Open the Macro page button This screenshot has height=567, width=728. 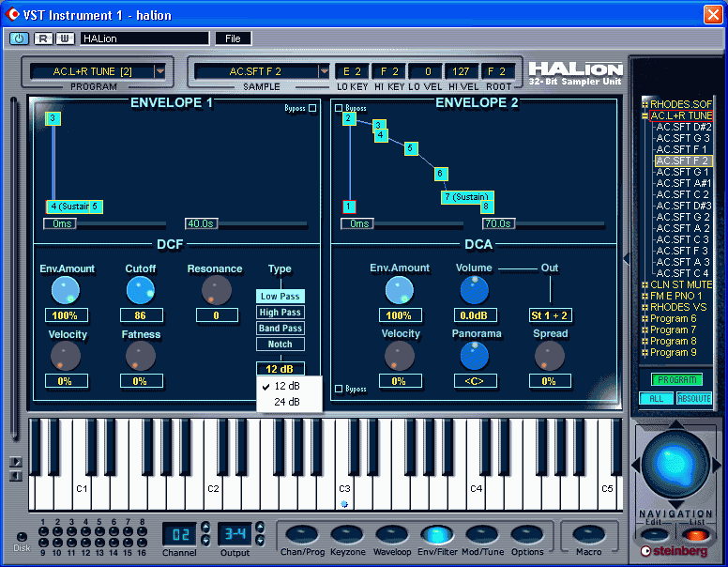pyautogui.click(x=589, y=535)
